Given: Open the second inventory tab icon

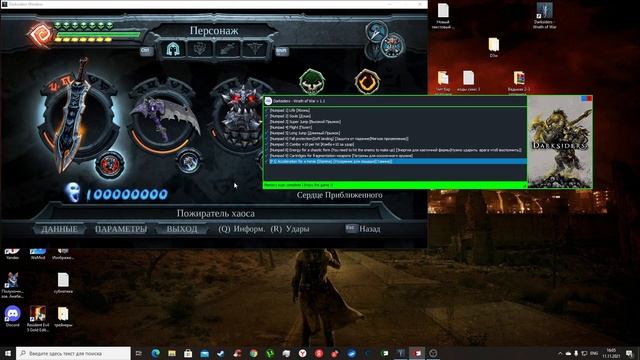Looking at the screenshot, I should pyautogui.click(x=200, y=49).
